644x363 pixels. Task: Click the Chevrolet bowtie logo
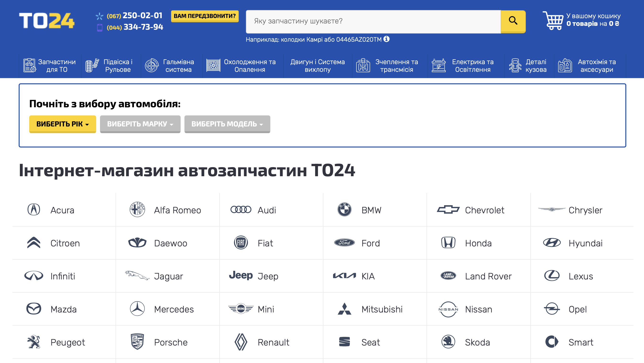(448, 210)
